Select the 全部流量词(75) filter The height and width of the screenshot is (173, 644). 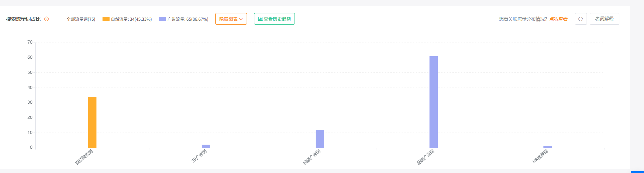click(x=81, y=19)
